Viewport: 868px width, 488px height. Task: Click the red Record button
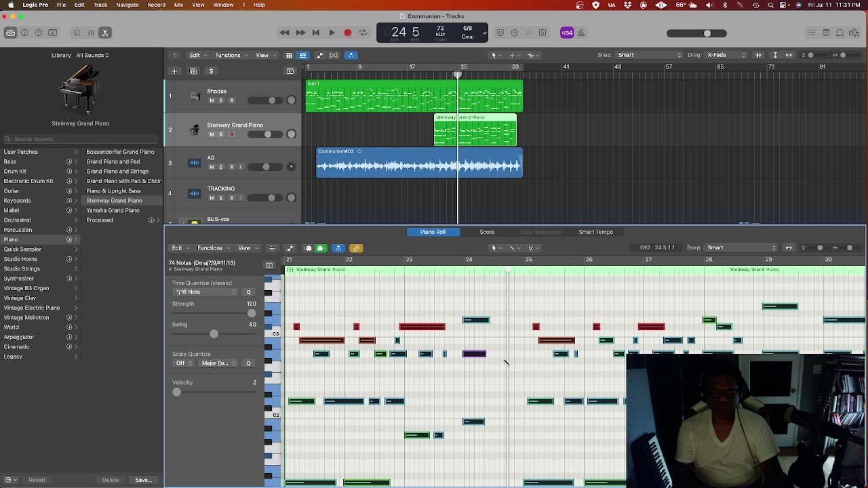[x=348, y=33]
